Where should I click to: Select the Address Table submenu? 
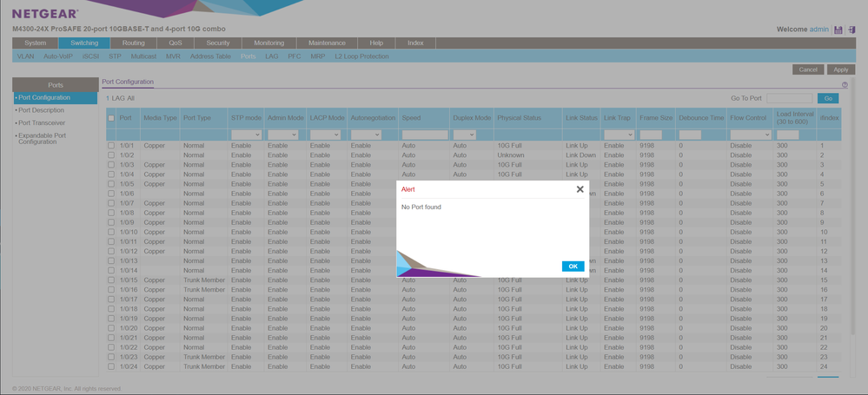pos(210,56)
